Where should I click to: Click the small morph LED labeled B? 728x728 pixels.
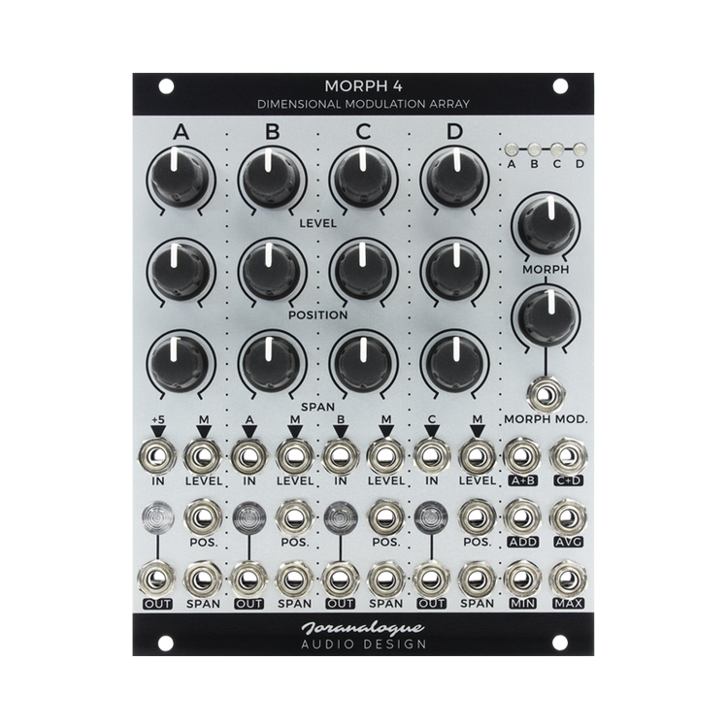(535, 149)
